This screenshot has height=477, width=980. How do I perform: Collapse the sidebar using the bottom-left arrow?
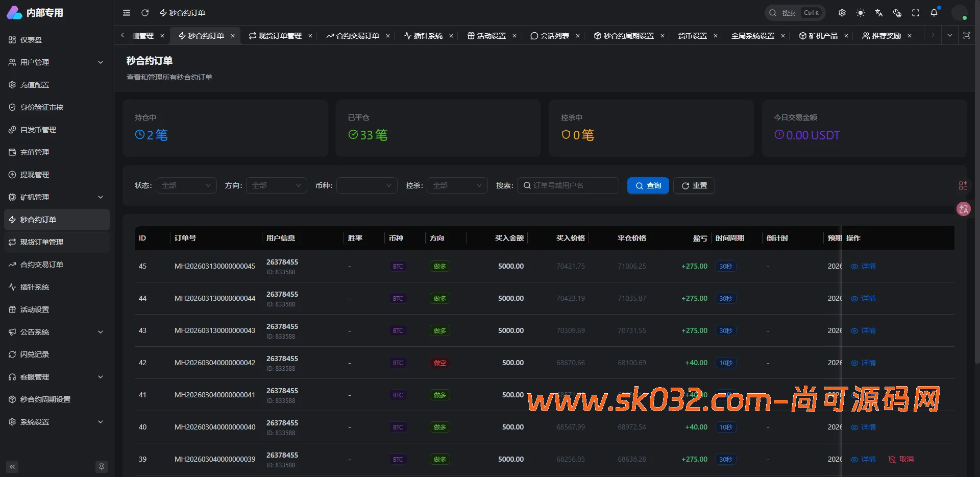click(12, 466)
